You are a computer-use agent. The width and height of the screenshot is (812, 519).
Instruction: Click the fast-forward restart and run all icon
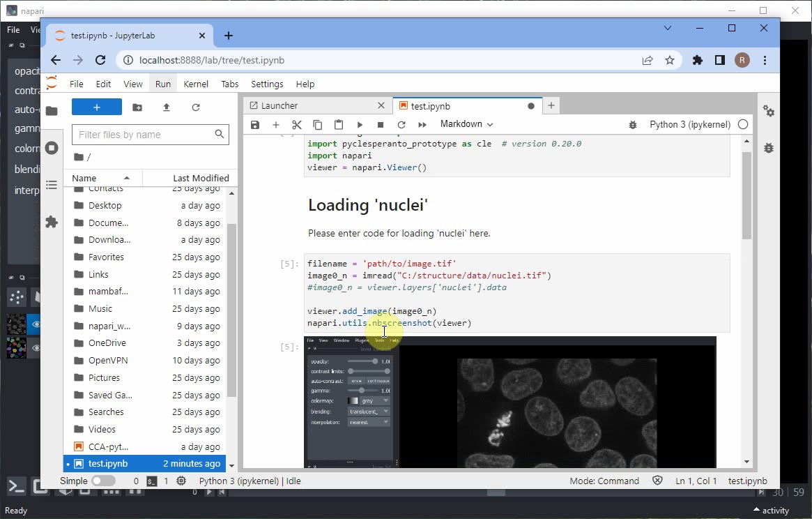(x=422, y=125)
